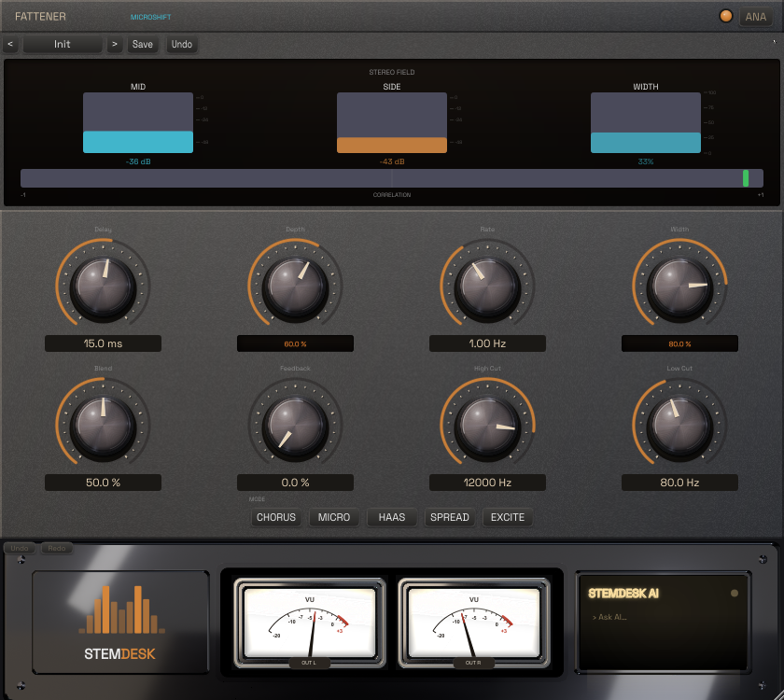
Task: Select HAAS mode
Action: (x=392, y=517)
